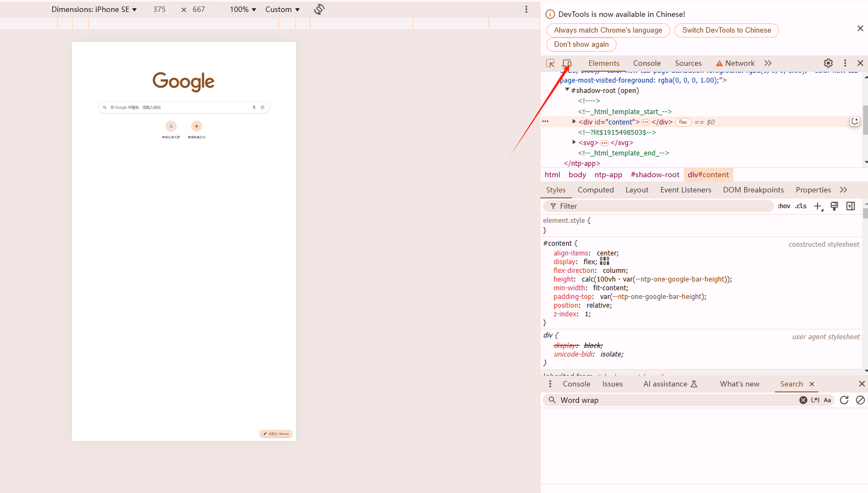Refresh the search results
The height and width of the screenshot is (493, 868).
pos(844,400)
